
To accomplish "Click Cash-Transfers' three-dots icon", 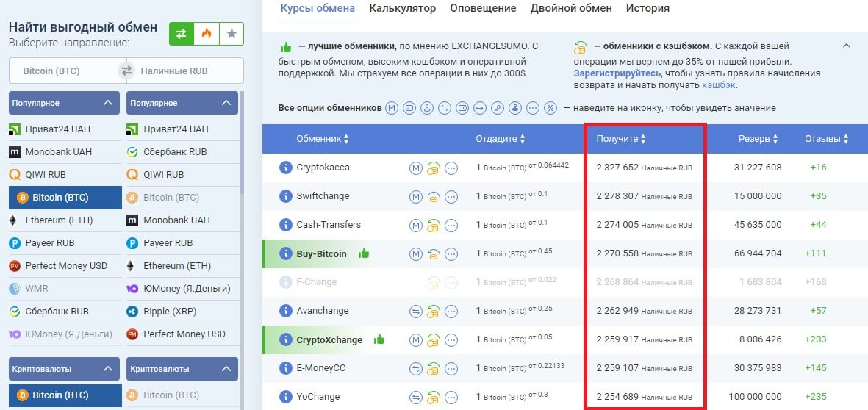I will point(451,225).
